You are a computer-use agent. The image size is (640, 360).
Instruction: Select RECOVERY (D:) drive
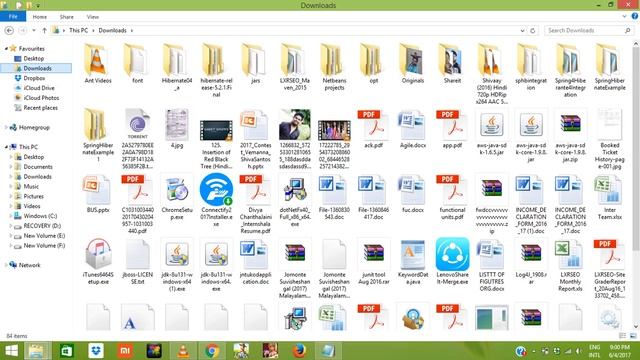(x=42, y=226)
